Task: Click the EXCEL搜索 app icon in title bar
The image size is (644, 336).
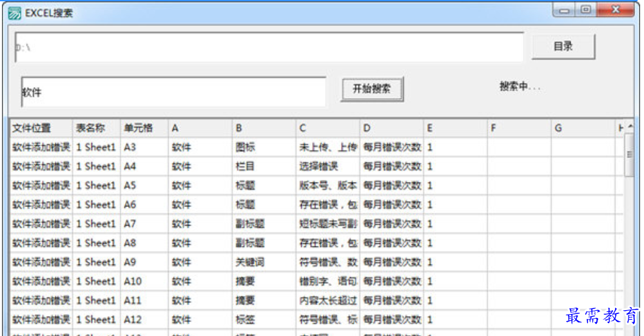Action: coord(14,13)
